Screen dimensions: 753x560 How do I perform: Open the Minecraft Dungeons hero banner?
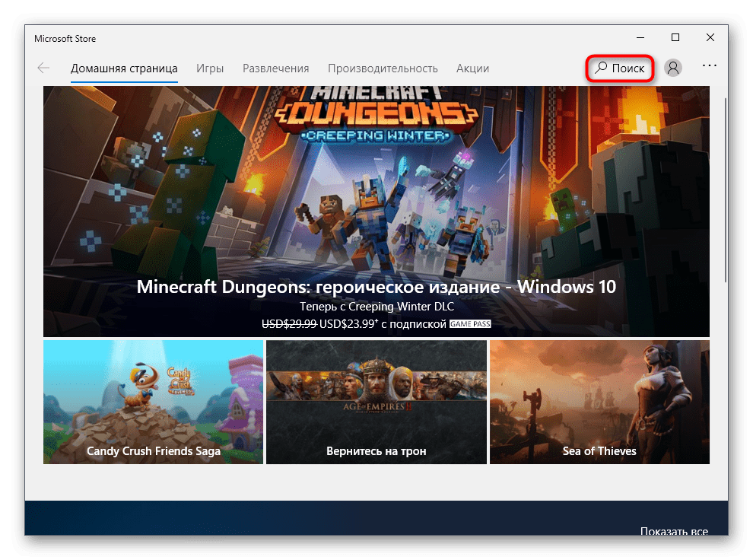(376, 190)
